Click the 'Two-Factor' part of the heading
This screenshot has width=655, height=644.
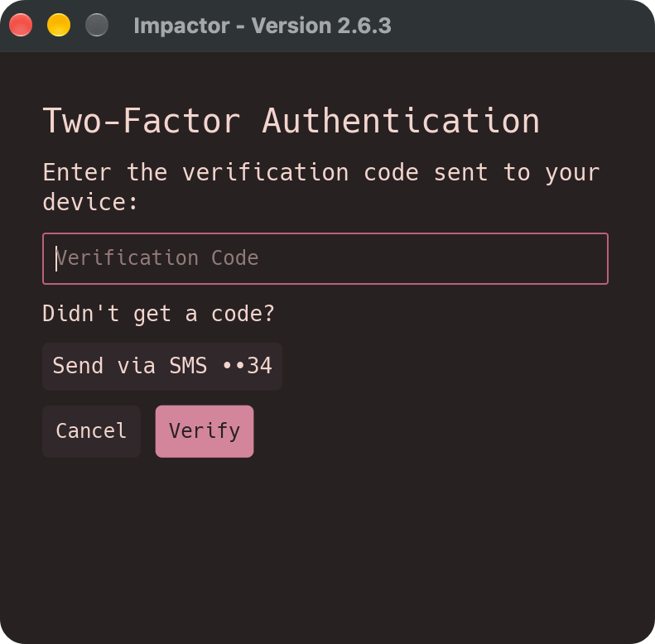(x=142, y=121)
